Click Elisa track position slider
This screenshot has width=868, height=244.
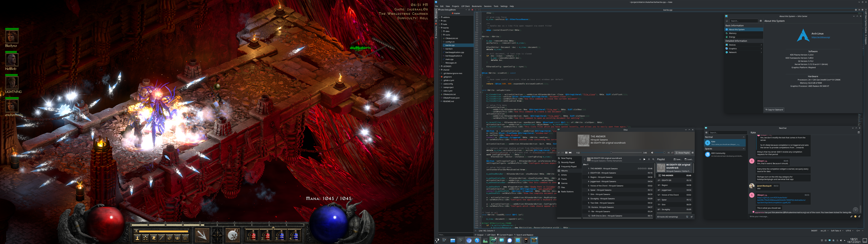tap(612, 153)
